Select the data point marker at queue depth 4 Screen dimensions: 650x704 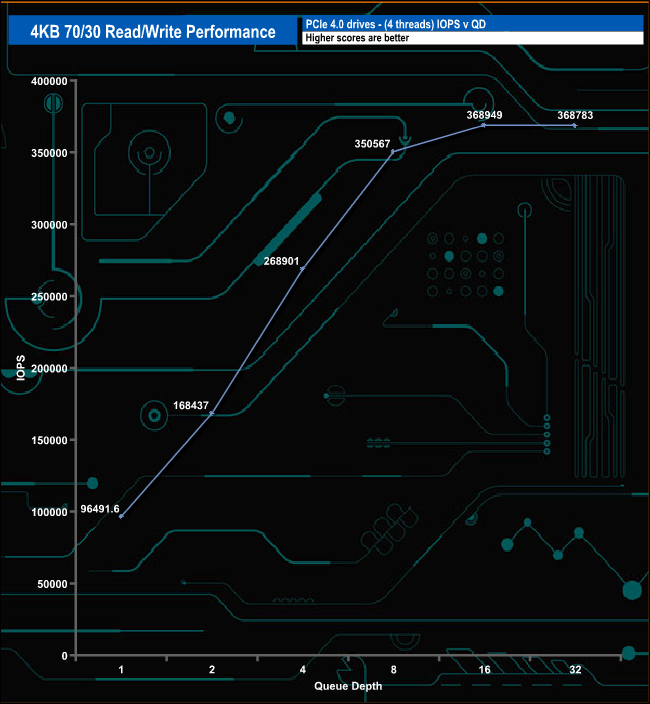pos(303,268)
